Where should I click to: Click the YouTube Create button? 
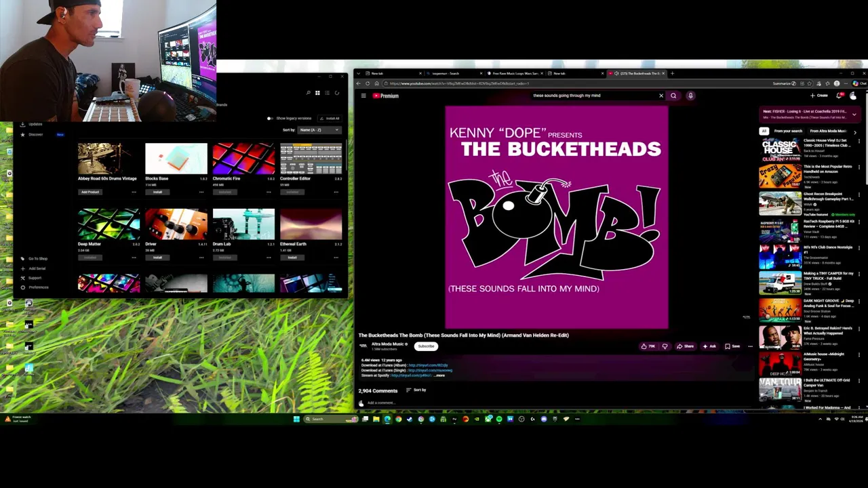(x=818, y=96)
